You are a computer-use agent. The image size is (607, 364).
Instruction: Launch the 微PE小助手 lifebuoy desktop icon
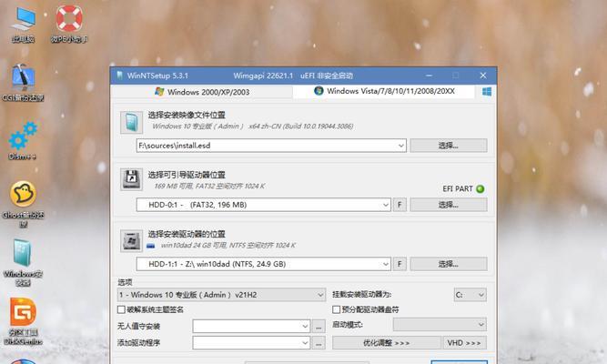click(x=69, y=24)
